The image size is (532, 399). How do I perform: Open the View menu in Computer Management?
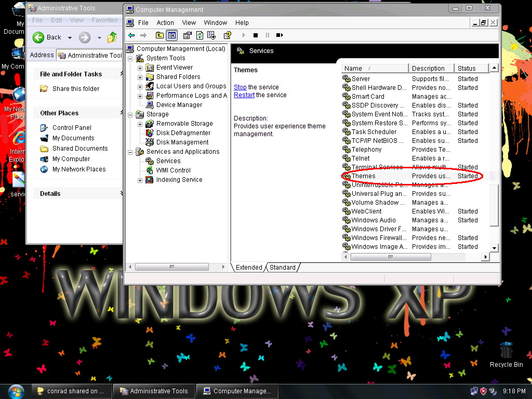tap(189, 23)
